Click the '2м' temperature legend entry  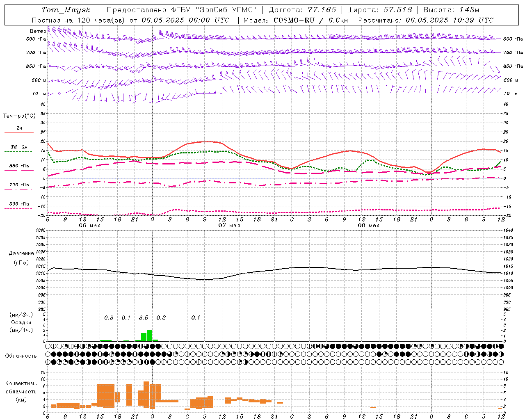pyautogui.click(x=19, y=128)
